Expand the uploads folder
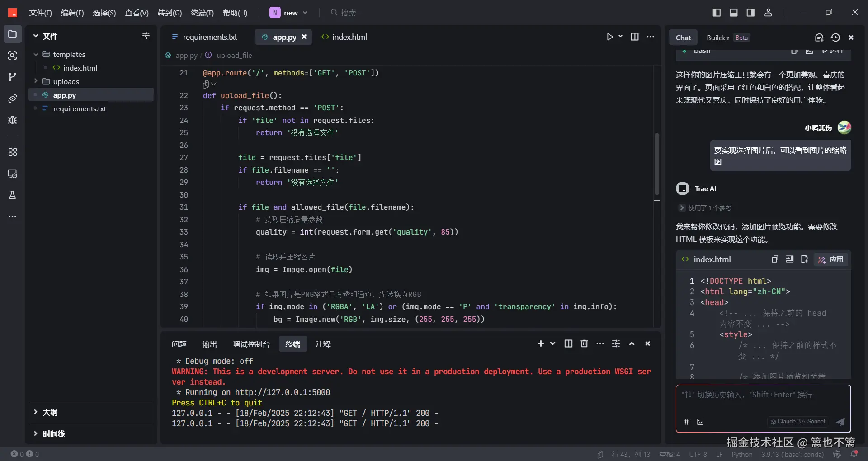This screenshot has height=461, width=868. pyautogui.click(x=36, y=81)
